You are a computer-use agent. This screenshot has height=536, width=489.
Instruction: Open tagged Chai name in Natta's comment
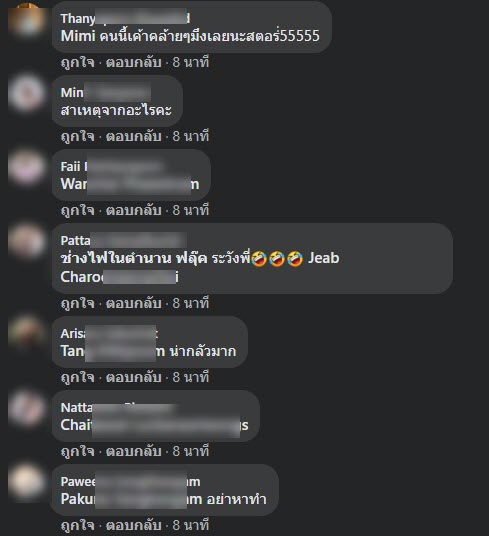(154, 425)
